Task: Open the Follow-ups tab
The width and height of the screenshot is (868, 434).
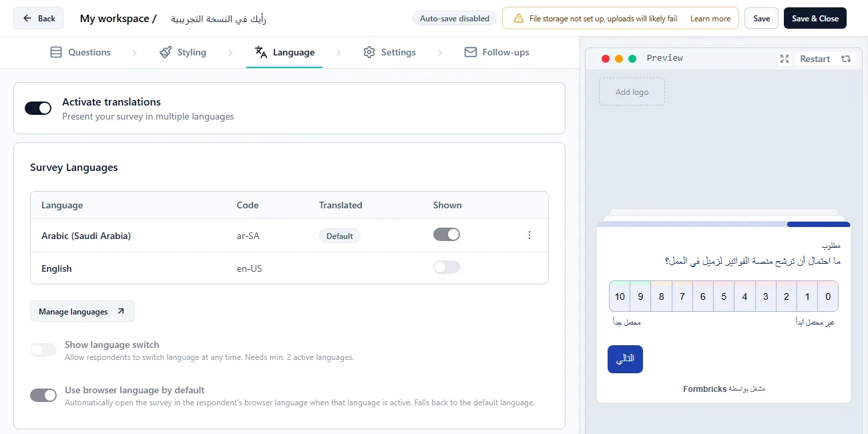Action: coord(497,52)
